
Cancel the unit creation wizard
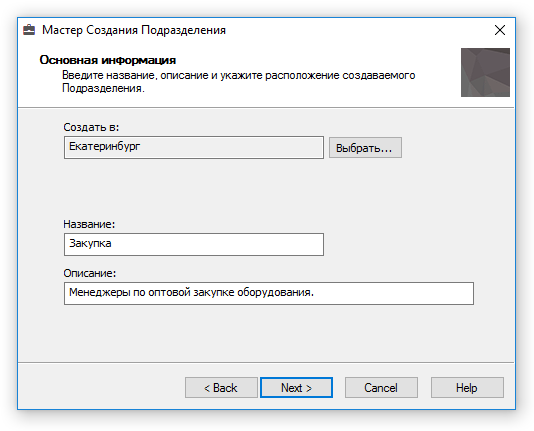pos(381,387)
